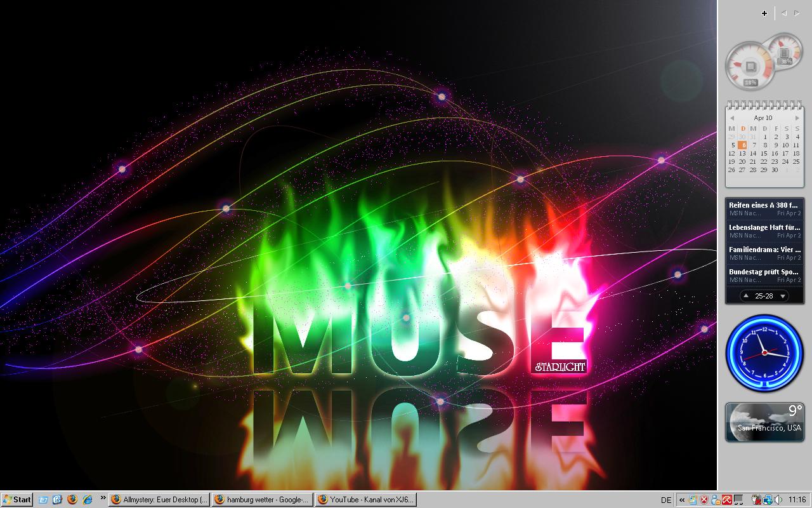The height and width of the screenshot is (508, 812).
Task: Select day 30 of April in calendar
Action: tap(775, 170)
